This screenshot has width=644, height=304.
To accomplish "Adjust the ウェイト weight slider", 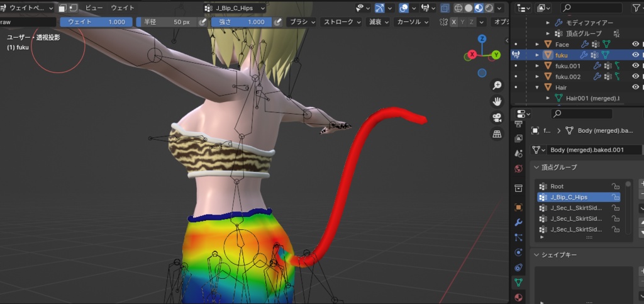I will pyautogui.click(x=96, y=22).
